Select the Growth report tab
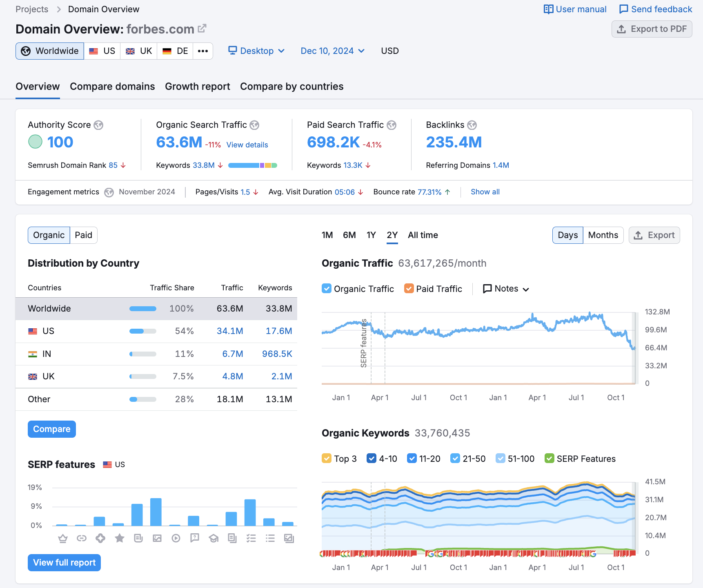This screenshot has height=588, width=703. point(198,87)
